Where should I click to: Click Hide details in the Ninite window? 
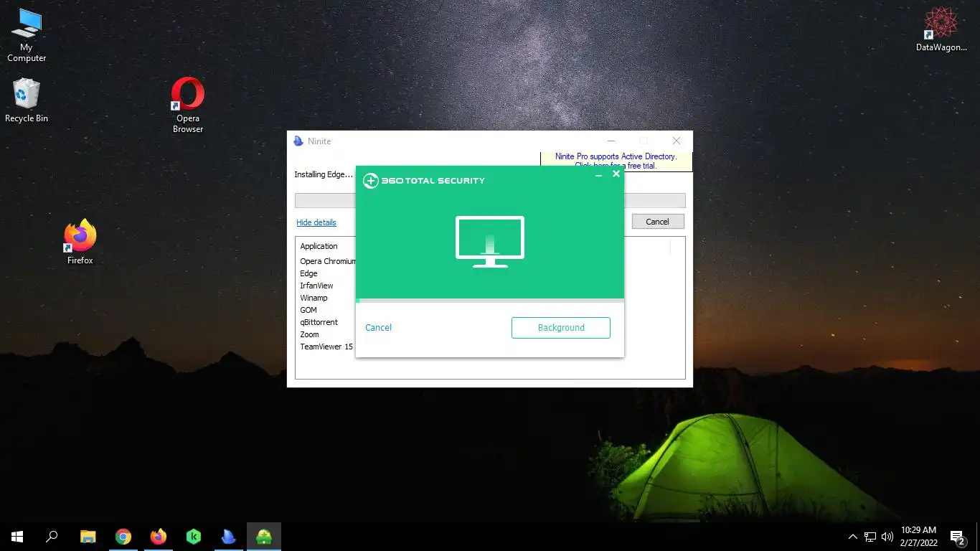coord(316,222)
